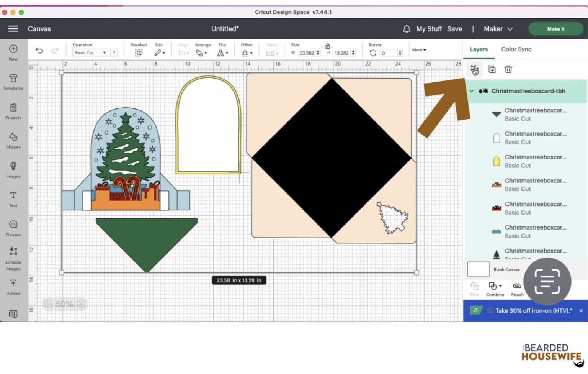588x374 pixels.
Task: Click the green Make It button
Action: 555,29
